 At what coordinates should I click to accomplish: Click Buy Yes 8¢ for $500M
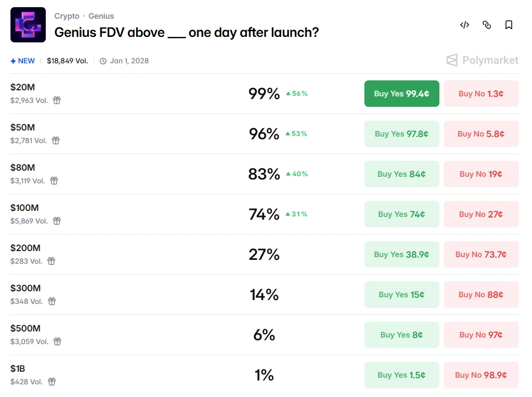point(401,335)
